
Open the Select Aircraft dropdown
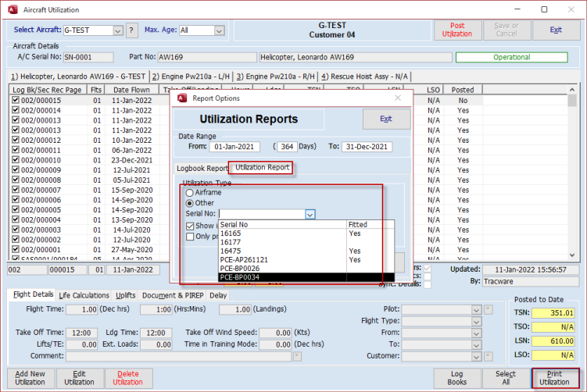click(x=117, y=30)
